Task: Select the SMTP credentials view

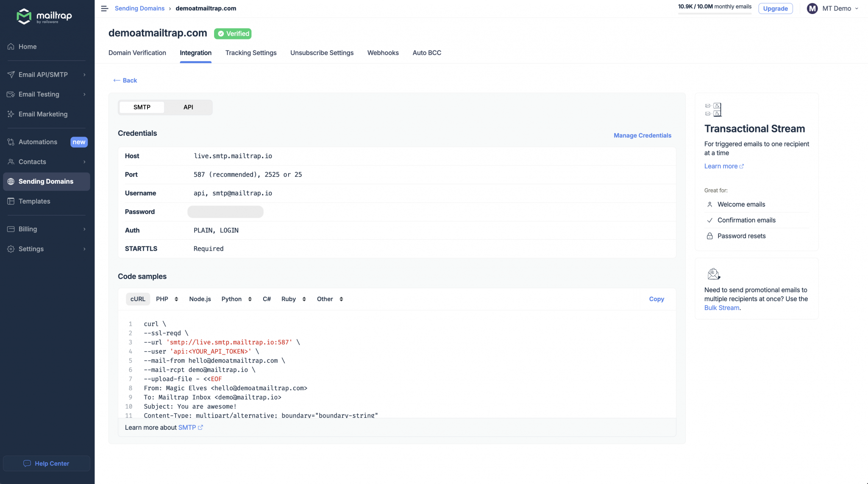Action: 142,107
